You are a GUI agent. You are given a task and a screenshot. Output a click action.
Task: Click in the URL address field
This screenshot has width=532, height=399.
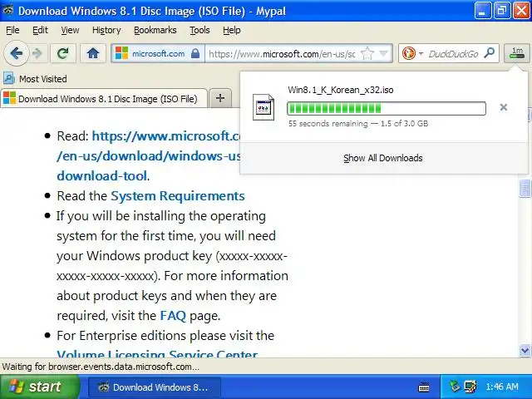tap(283, 53)
